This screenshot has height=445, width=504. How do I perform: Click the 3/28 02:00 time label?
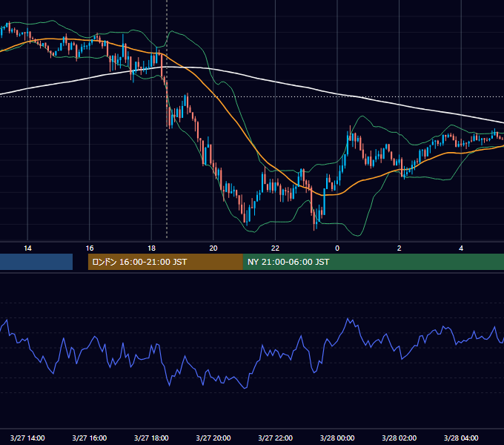click(399, 438)
